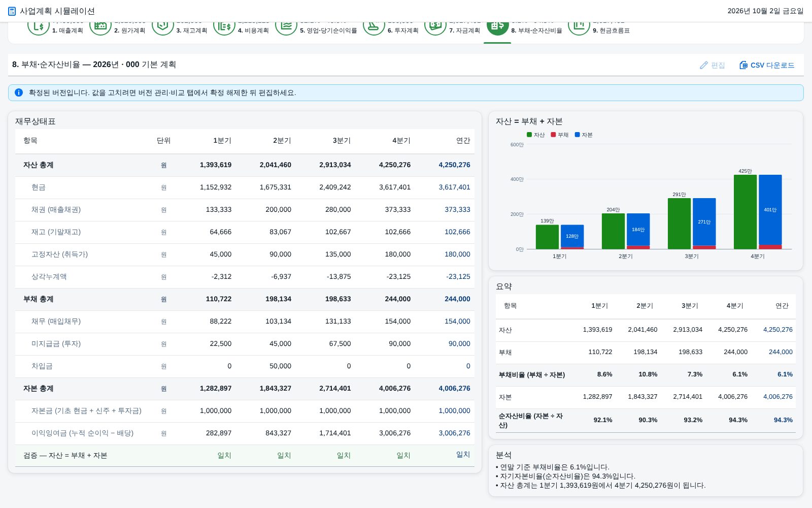This screenshot has width=812, height=508.
Task: Click the calculator app logo icon
Action: 12,11
